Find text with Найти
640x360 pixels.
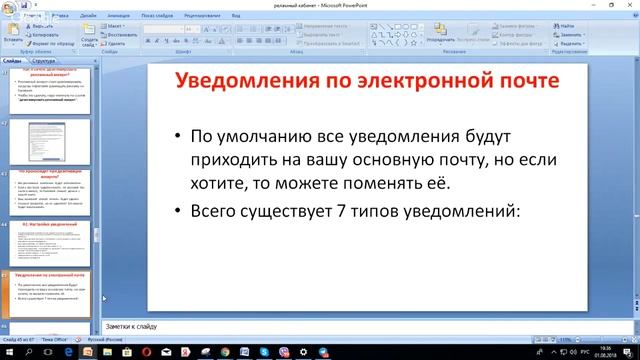[x=564, y=26]
